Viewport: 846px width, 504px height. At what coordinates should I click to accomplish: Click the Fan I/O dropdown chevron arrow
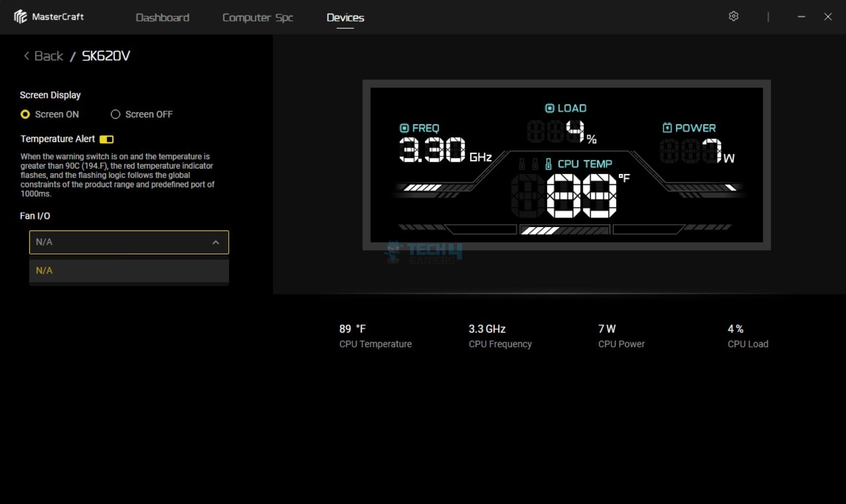(216, 242)
